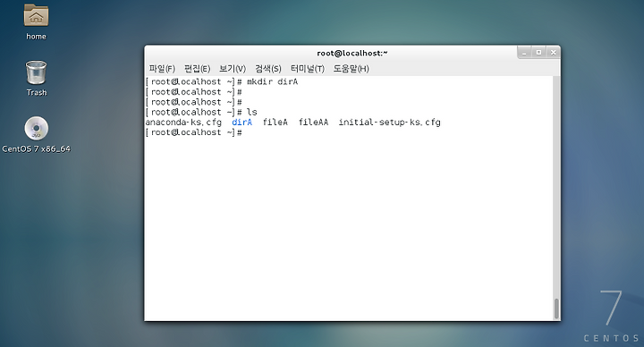Image resolution: width=644 pixels, height=347 pixels.
Task: Click anaconda-ks.cfg in the ls output
Action: point(183,123)
